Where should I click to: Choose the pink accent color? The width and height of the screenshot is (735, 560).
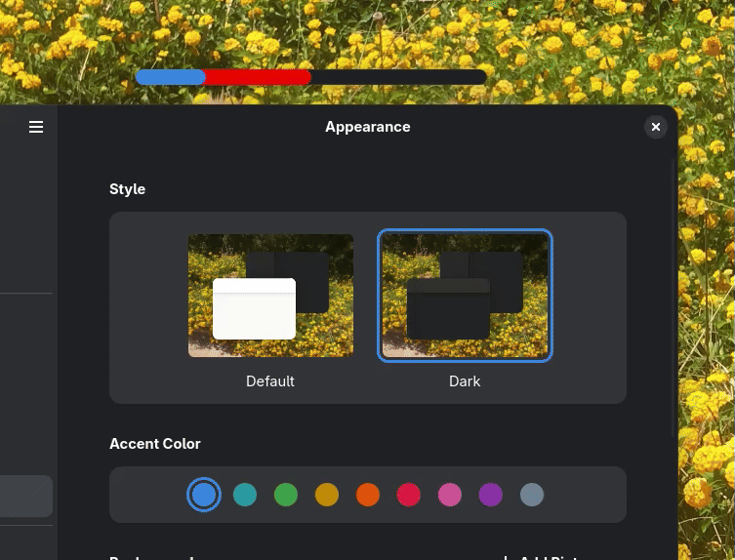pos(450,495)
